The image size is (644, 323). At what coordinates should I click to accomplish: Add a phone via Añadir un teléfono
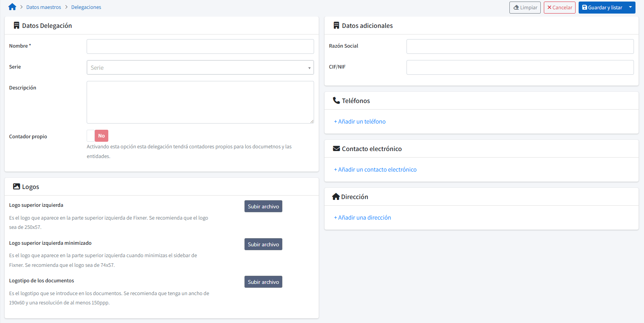[x=360, y=122]
